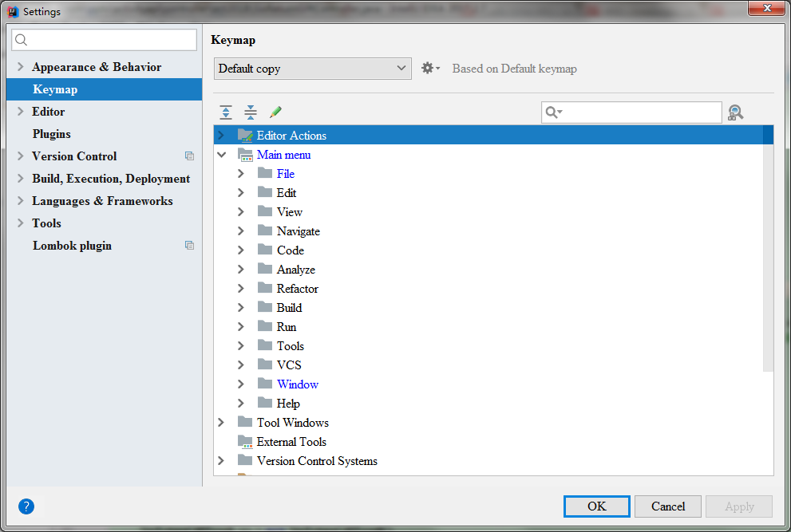Viewport: 791px width, 532px height.
Task: Expand the Help menu group
Action: 240,404
